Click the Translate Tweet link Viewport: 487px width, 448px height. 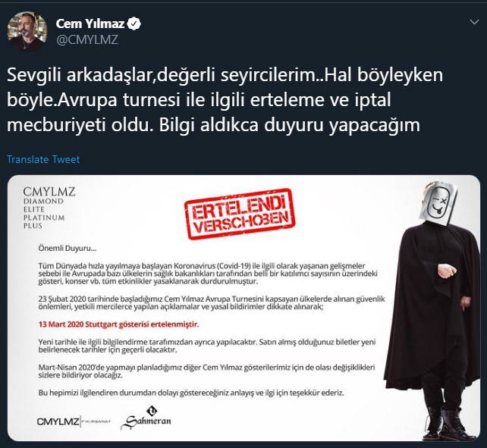click(x=43, y=159)
